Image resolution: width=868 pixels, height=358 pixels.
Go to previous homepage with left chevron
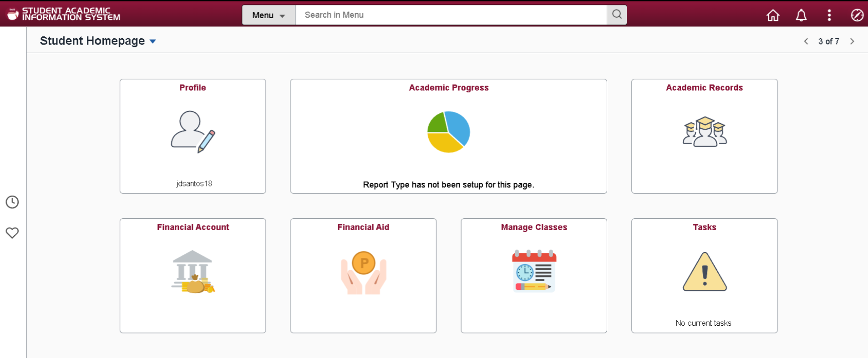coord(806,41)
